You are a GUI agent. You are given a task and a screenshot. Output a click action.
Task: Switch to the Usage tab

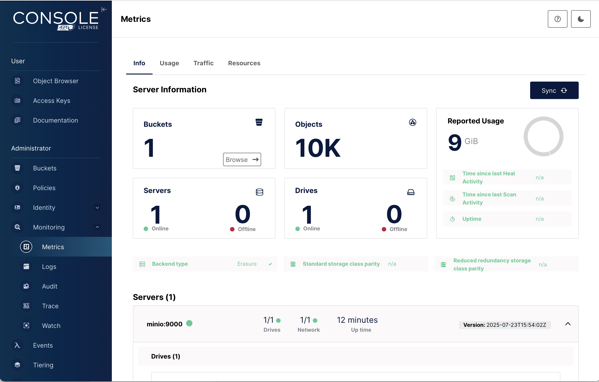(169, 63)
